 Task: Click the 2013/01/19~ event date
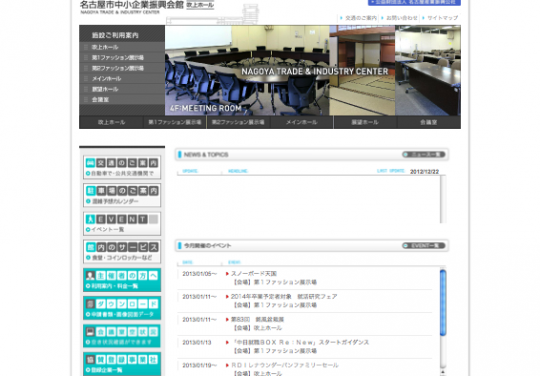200,365
